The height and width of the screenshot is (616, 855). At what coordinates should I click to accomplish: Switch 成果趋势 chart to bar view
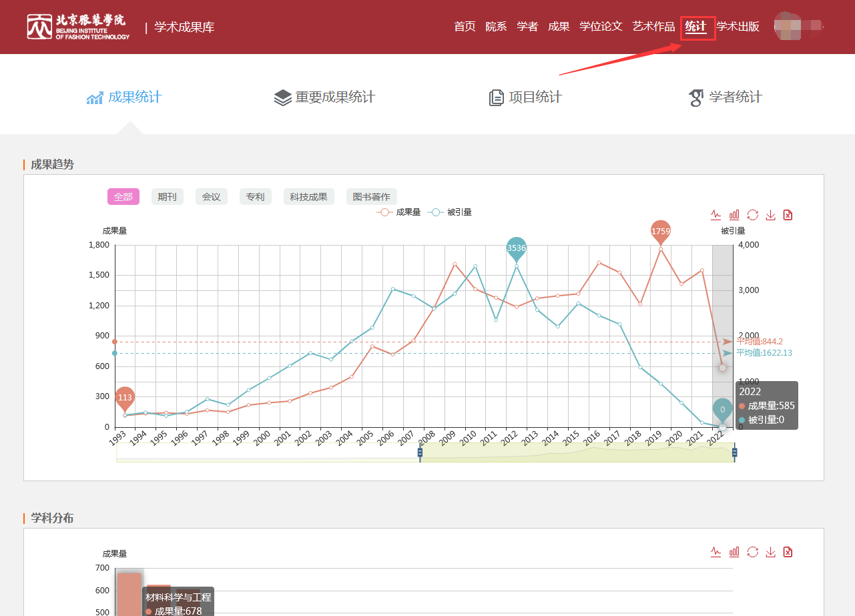point(734,215)
